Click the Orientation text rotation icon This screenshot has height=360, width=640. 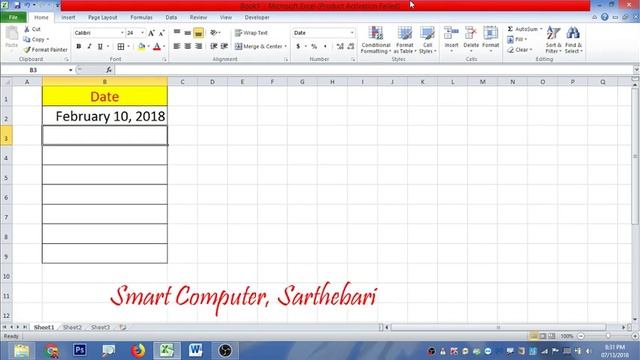click(x=214, y=33)
